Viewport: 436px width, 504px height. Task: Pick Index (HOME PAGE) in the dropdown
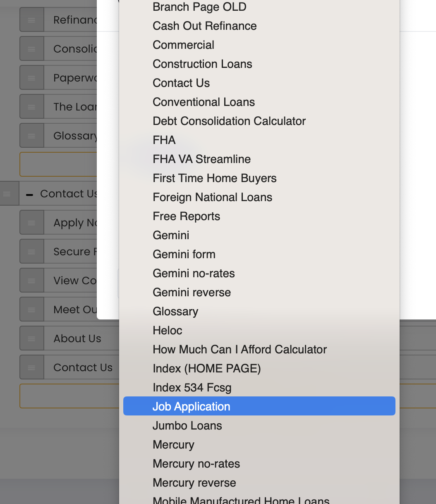tap(206, 368)
